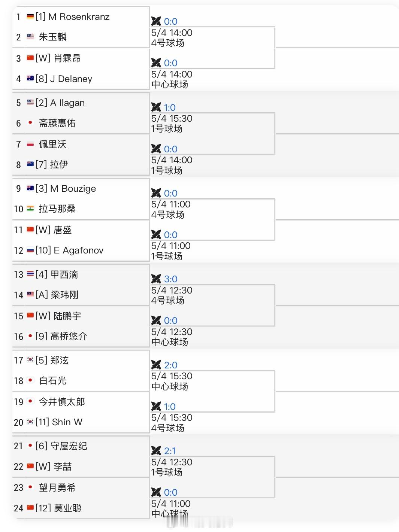Click German flag next to M Rosenkranz
The height and width of the screenshot is (532, 399).
coord(30,16)
